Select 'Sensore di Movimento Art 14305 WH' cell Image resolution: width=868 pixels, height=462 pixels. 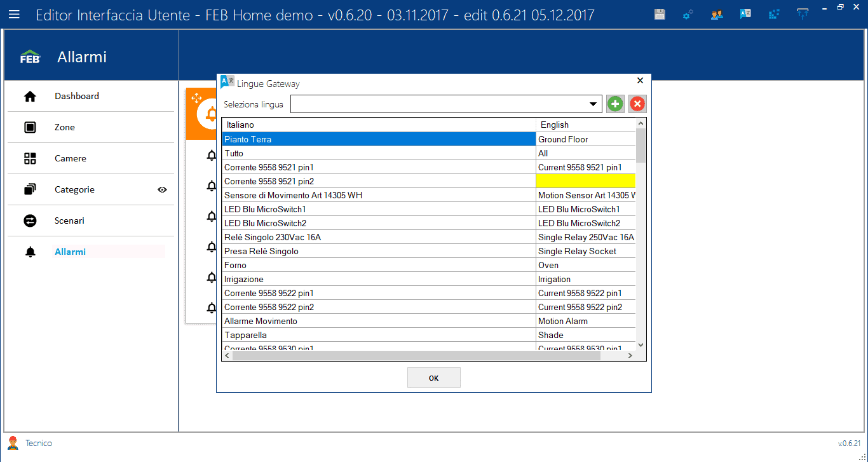click(379, 195)
